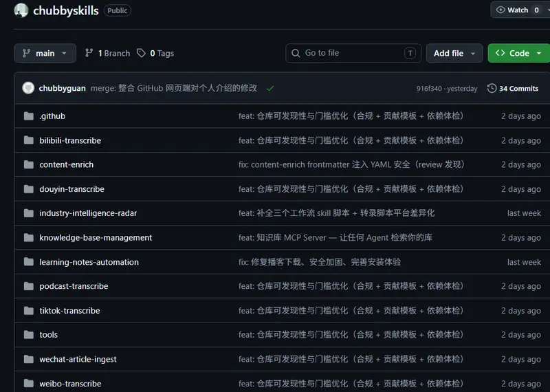
Task: Click the folder icon for .github
Action: click(x=29, y=116)
